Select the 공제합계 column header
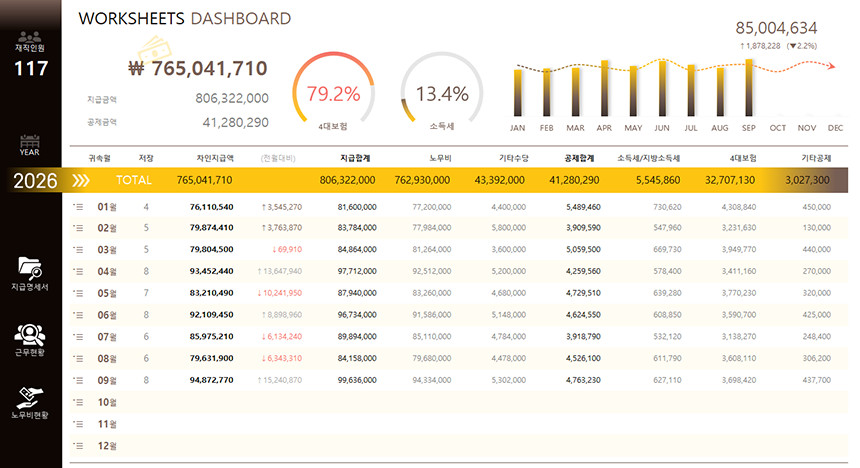Image resolution: width=860 pixels, height=468 pixels. pos(579,157)
